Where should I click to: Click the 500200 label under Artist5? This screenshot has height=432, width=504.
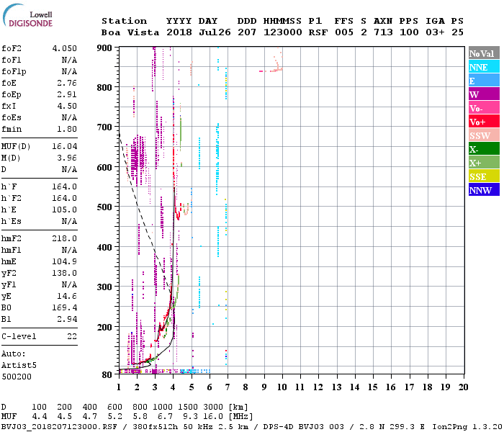click(17, 377)
